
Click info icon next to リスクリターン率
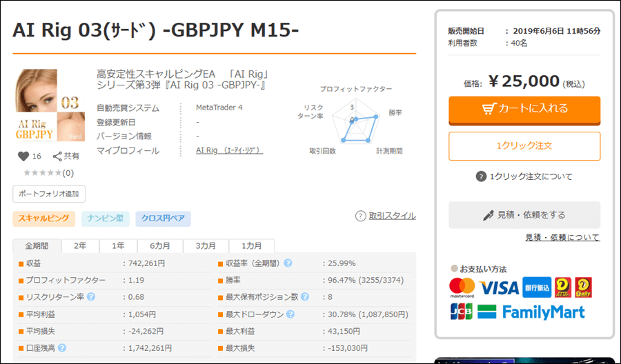point(91,297)
